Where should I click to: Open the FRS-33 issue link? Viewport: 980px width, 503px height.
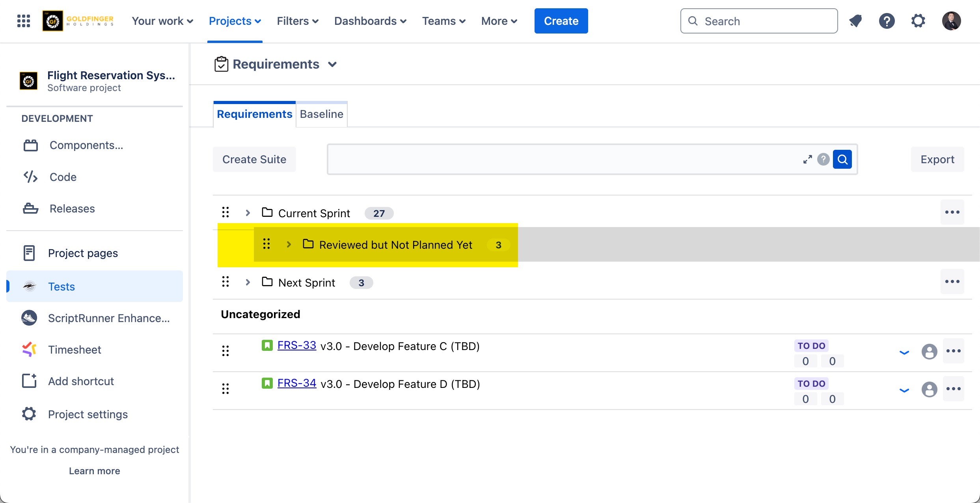coord(297,345)
